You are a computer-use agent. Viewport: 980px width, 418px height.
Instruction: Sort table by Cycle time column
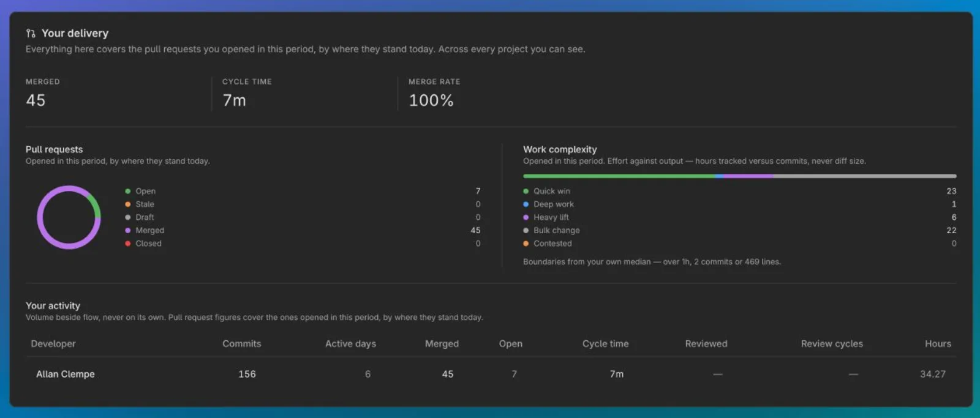tap(605, 344)
